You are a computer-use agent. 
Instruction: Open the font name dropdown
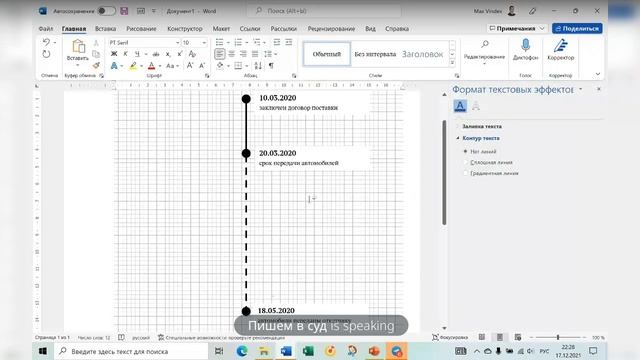(x=177, y=42)
